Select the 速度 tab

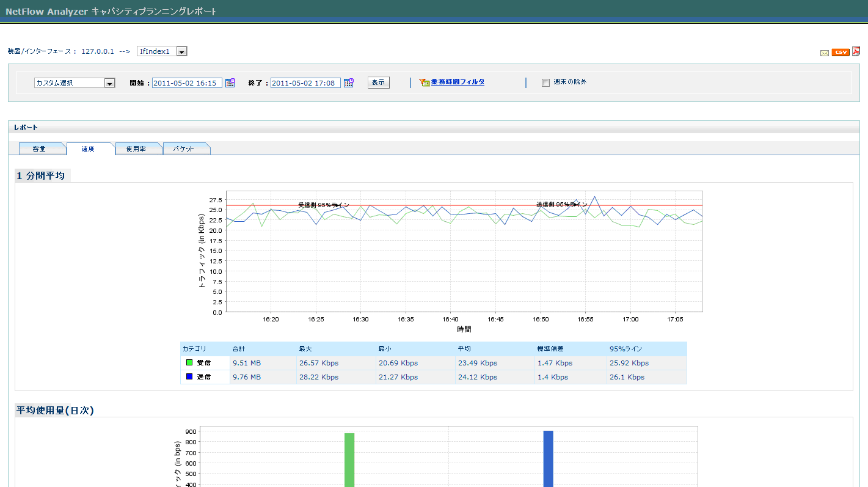tap(89, 148)
